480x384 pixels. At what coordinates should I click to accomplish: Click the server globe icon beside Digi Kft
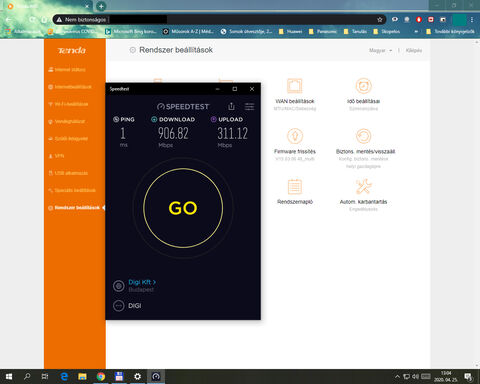119,286
